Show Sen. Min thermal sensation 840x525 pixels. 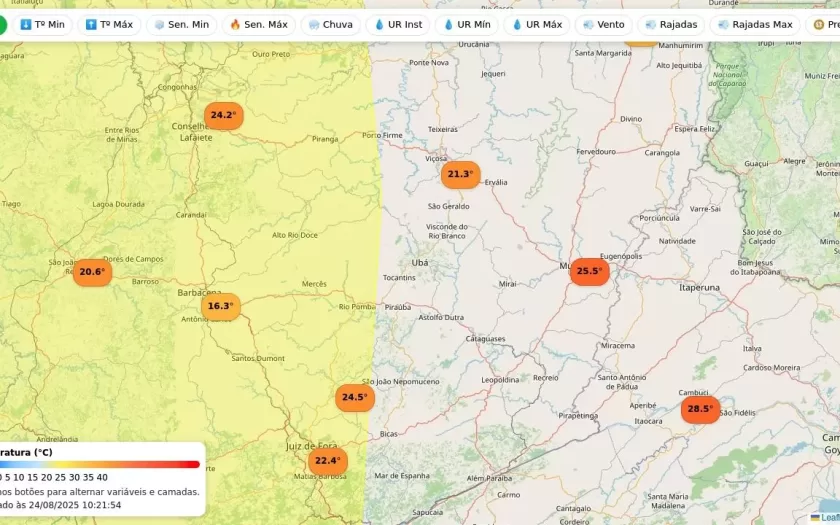[181, 25]
